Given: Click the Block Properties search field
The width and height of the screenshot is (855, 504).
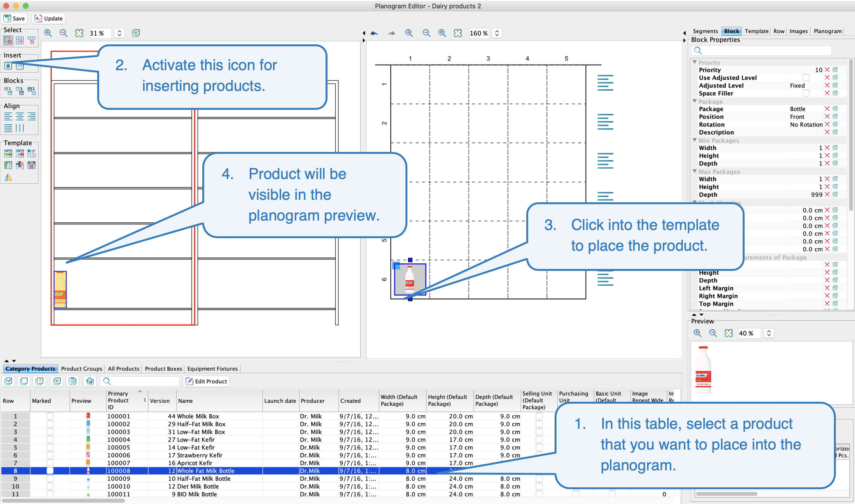Looking at the screenshot, I should 761,51.
